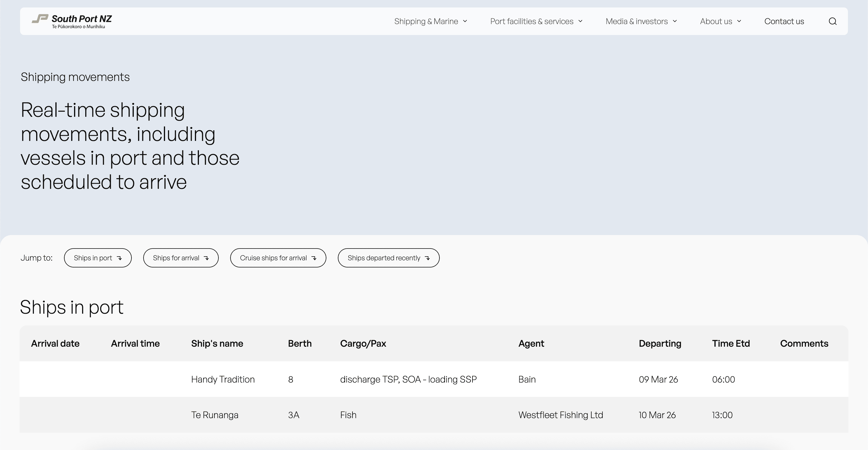Viewport: 868px width, 450px height.
Task: Open Shipping & Marine menu
Action: [426, 21]
